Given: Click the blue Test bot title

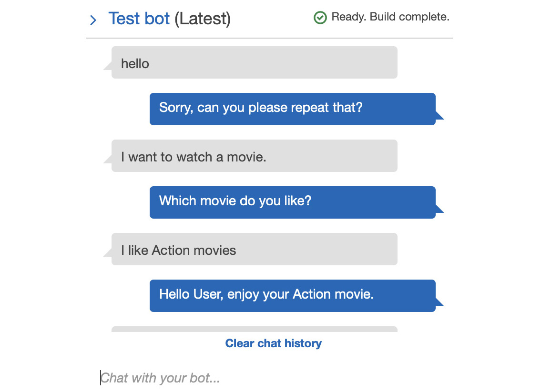Looking at the screenshot, I should 139,19.
